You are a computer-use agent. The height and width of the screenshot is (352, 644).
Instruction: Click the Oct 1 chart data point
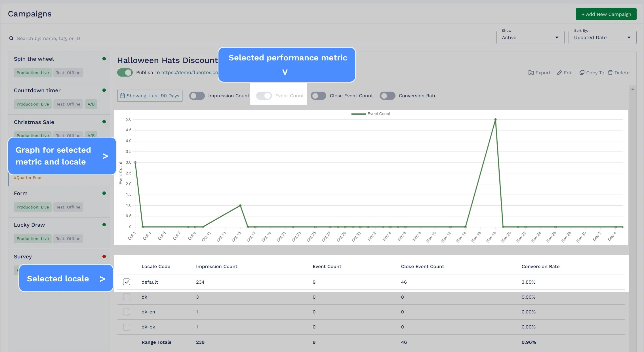coord(135,163)
